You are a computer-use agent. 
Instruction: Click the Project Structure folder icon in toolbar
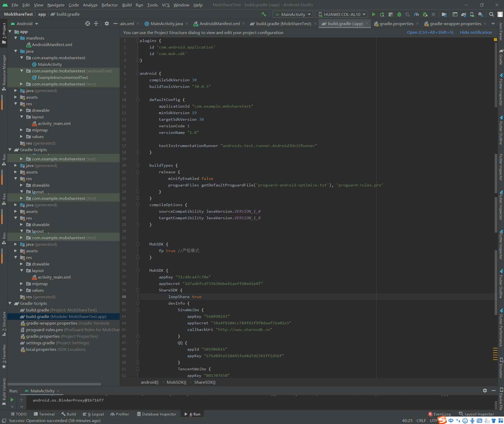(444, 14)
